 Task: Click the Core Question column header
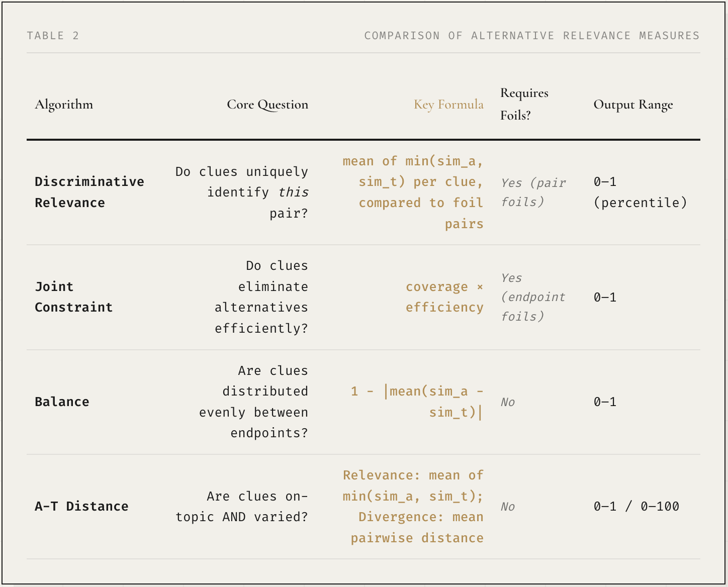click(267, 105)
